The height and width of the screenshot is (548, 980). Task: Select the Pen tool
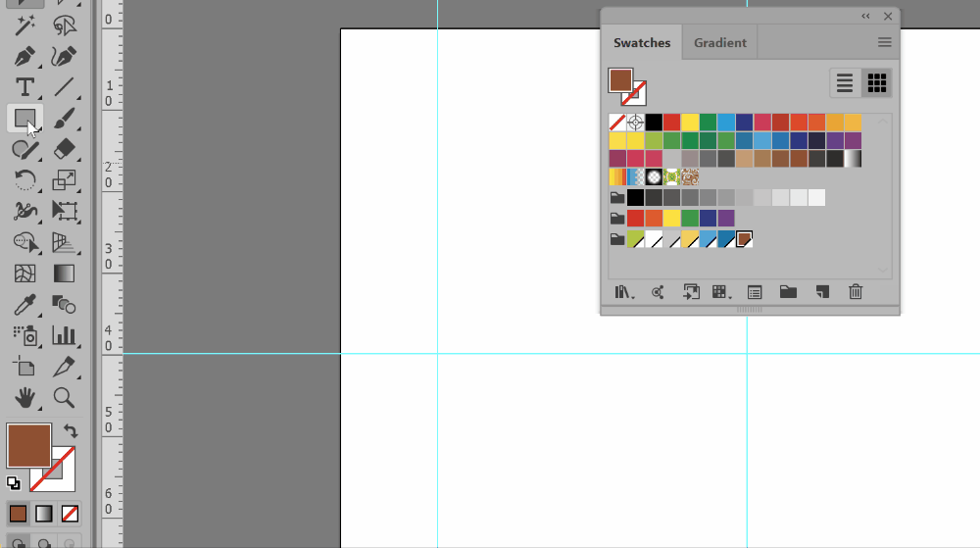[25, 56]
